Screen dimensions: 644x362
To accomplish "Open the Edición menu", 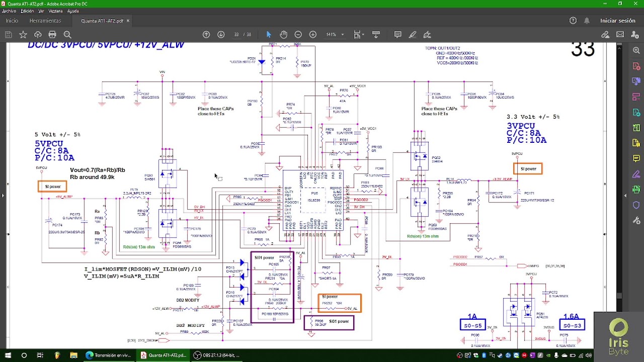I will point(27,11).
